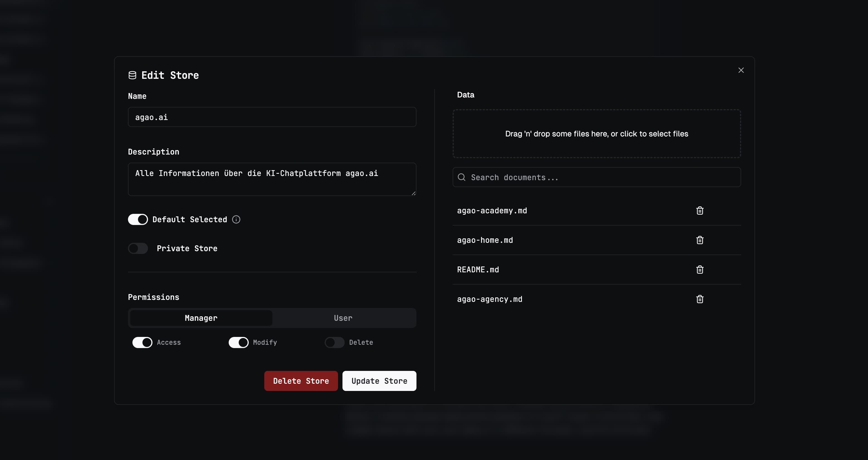Image resolution: width=868 pixels, height=460 pixels.
Task: Remove README.md via its trash icon
Action: [699, 270]
